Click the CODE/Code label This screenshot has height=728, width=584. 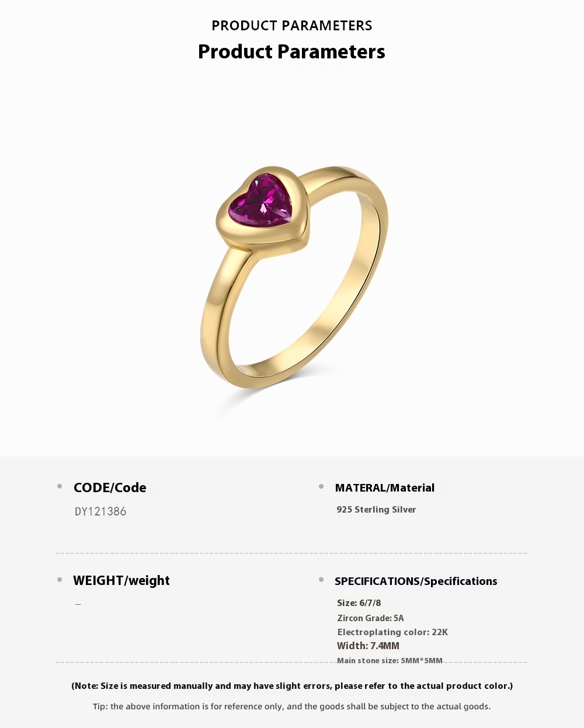(x=110, y=487)
